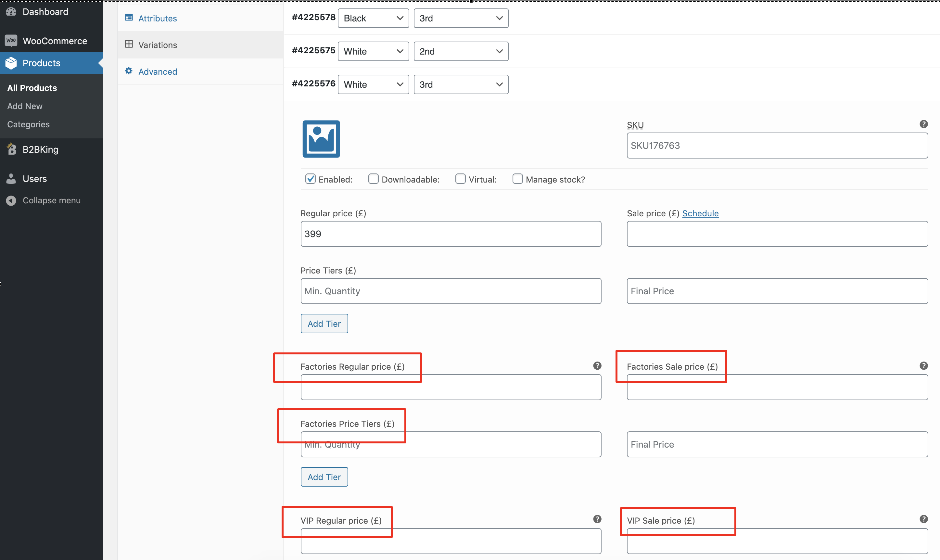Click the B2BKing sidebar icon
Screen dimensions: 940x560
(x=11, y=149)
